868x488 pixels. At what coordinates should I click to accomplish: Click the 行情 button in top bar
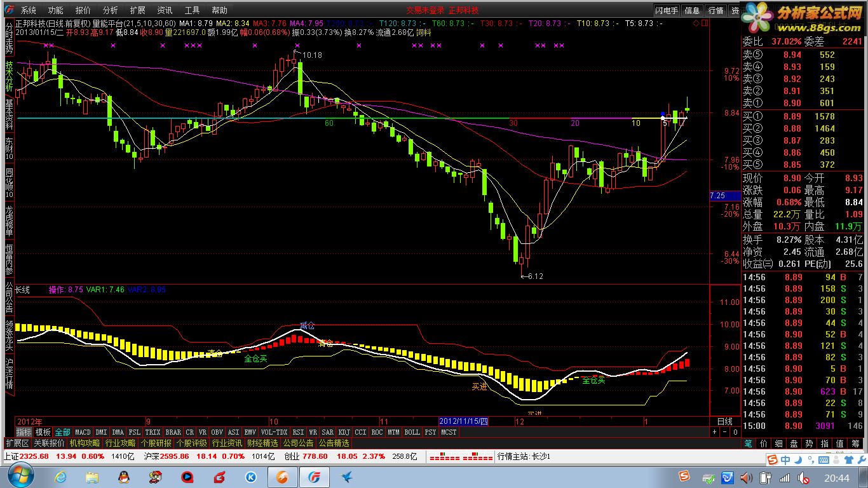pyautogui.click(x=716, y=10)
